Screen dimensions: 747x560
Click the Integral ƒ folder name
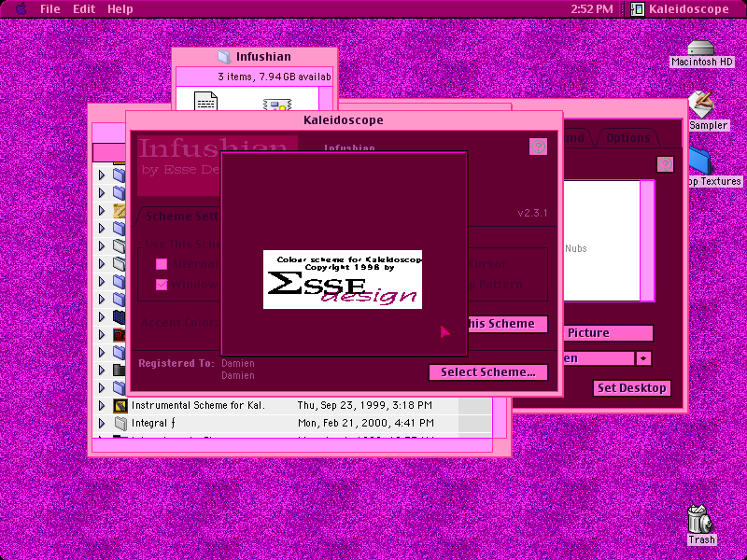[x=153, y=423]
